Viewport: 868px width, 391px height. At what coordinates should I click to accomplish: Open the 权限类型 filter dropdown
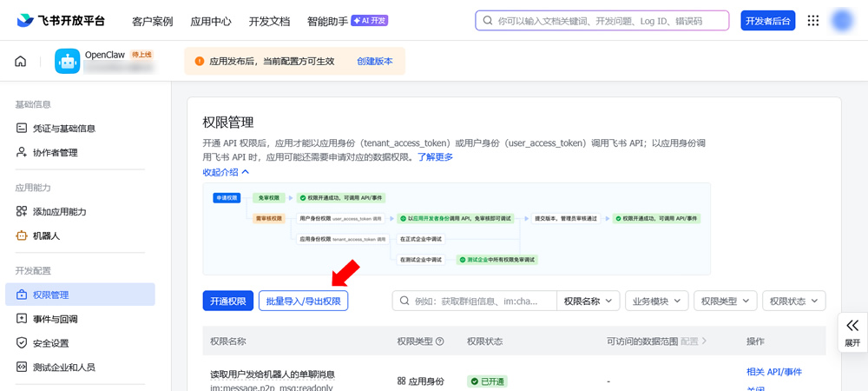(725, 301)
